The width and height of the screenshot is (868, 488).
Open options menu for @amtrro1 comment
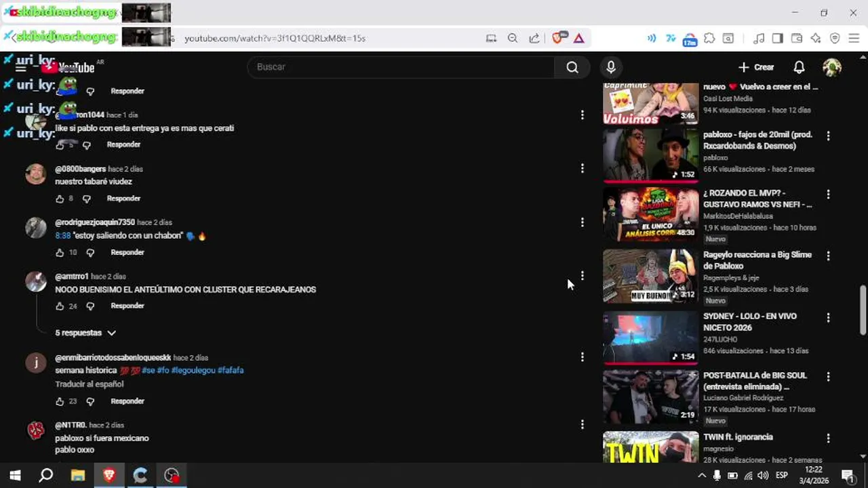click(582, 275)
